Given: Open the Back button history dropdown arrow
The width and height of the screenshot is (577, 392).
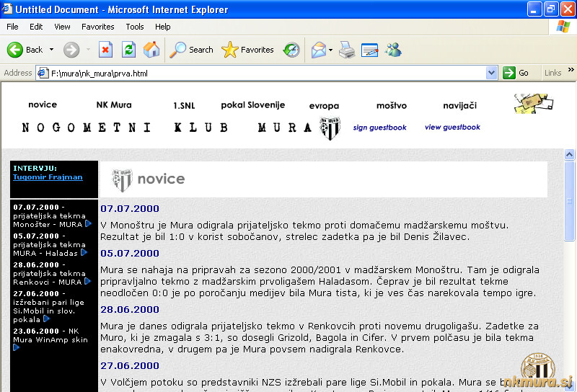Looking at the screenshot, I should point(51,50).
